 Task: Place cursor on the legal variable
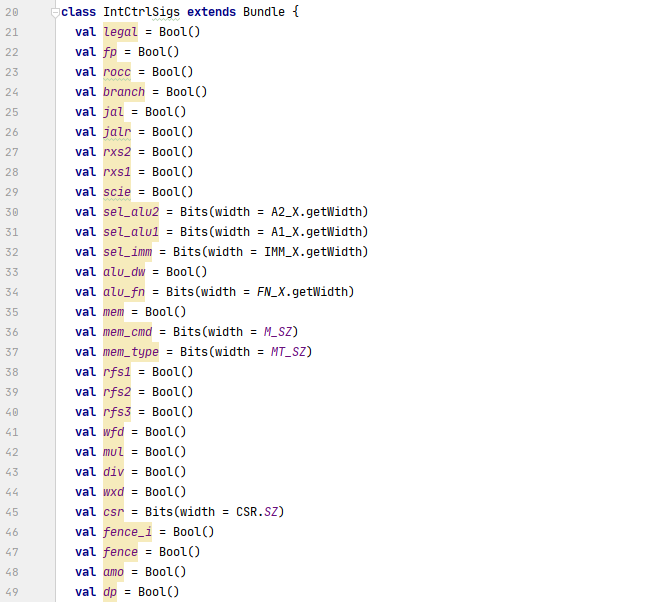(x=120, y=32)
